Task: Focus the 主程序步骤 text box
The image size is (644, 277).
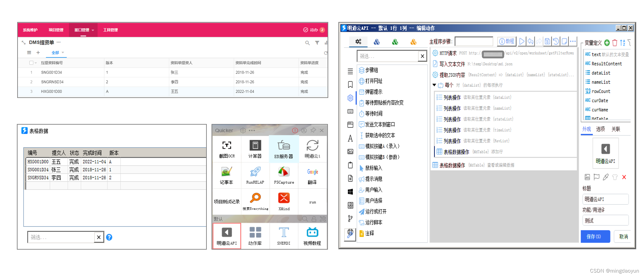Action: tap(474, 42)
